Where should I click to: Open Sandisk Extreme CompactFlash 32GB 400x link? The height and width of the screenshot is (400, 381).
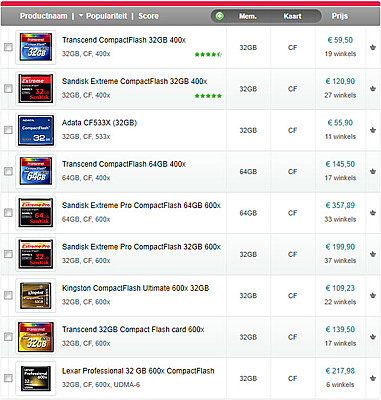(134, 81)
